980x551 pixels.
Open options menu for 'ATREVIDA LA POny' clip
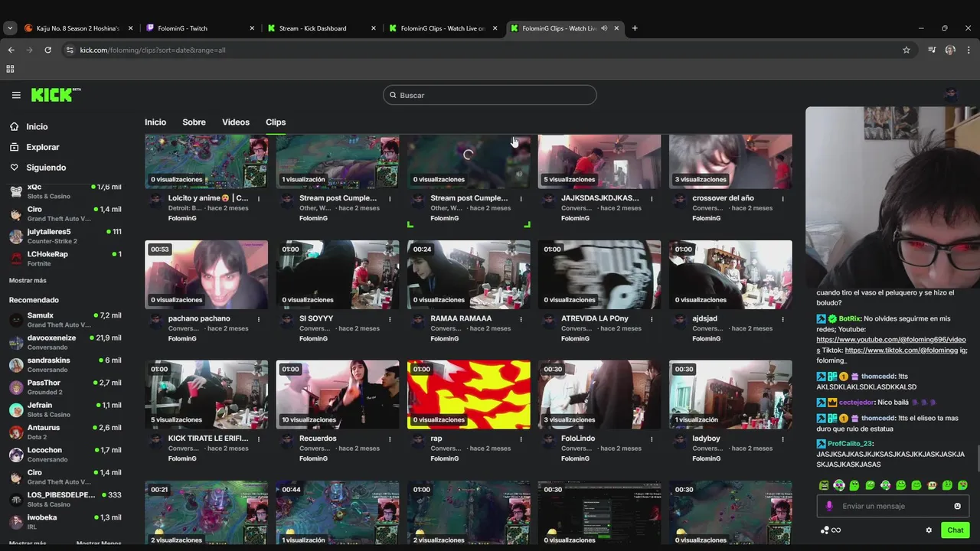pos(652,319)
